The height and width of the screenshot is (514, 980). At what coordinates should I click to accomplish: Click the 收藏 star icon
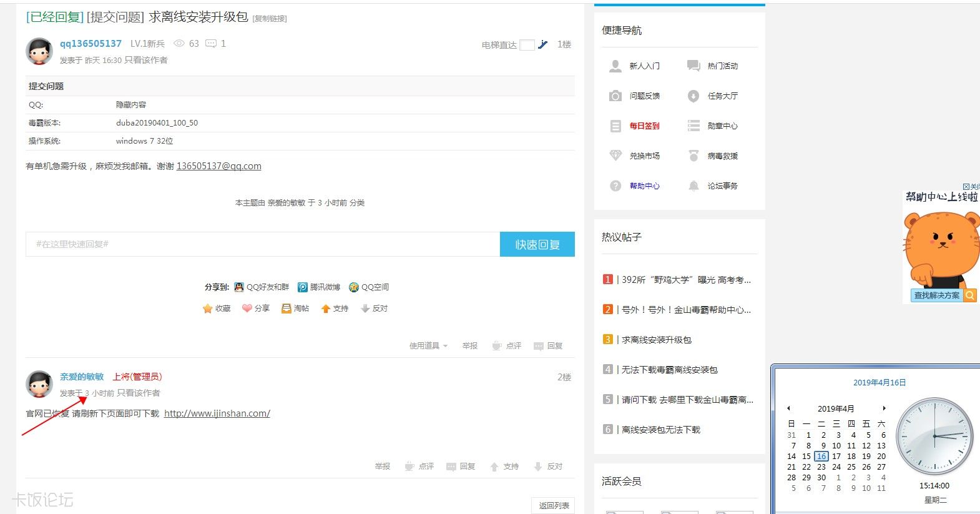point(208,309)
